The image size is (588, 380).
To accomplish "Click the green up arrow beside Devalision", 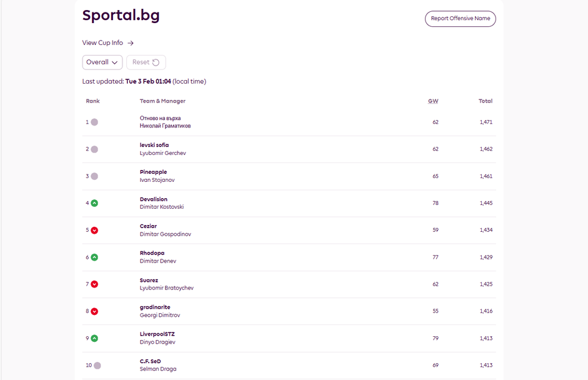I will pyautogui.click(x=94, y=203).
